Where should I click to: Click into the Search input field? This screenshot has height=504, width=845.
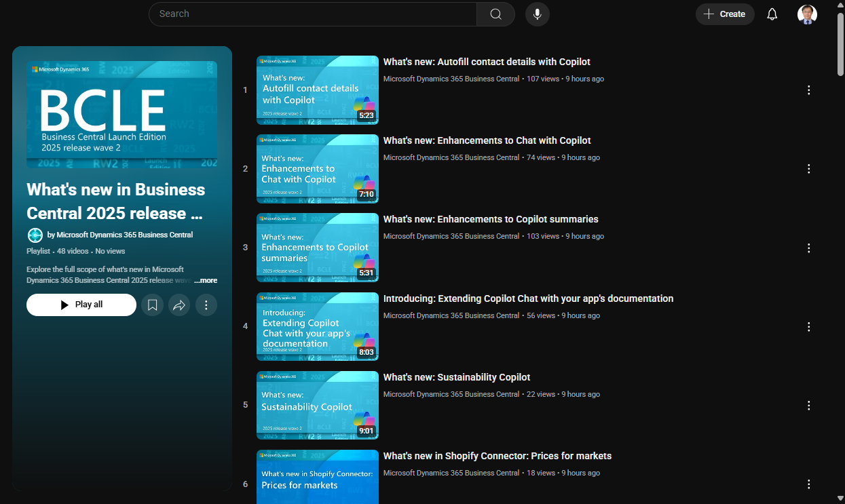point(312,14)
